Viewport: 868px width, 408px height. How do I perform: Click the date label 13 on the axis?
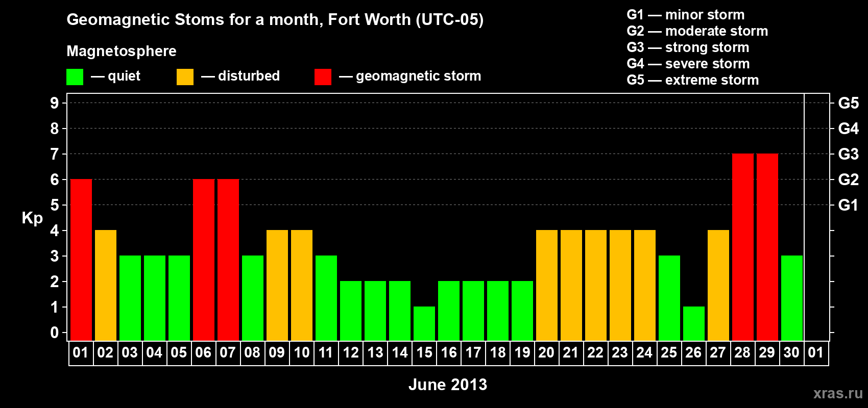(x=375, y=353)
